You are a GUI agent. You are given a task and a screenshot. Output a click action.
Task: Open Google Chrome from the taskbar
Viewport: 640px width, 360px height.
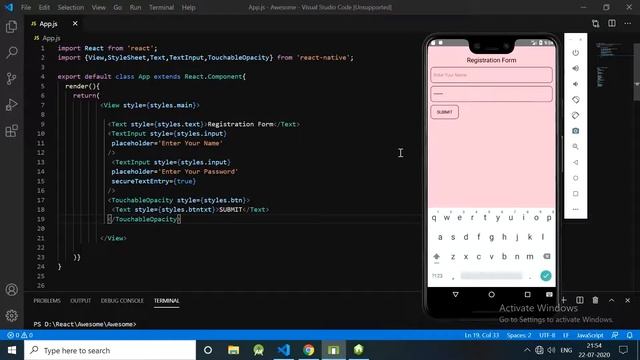coord(309,350)
